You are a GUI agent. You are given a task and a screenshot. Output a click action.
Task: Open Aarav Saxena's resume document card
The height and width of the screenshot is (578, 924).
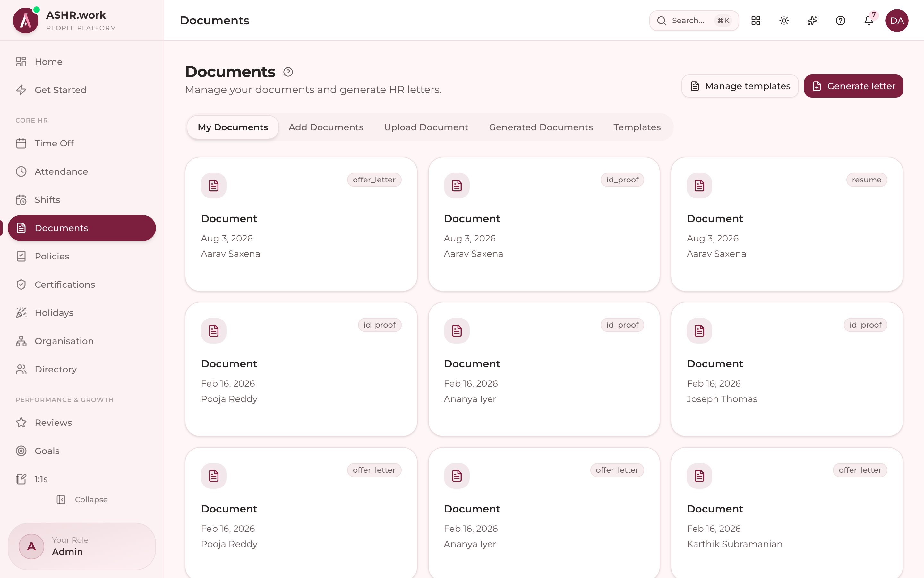(x=787, y=224)
